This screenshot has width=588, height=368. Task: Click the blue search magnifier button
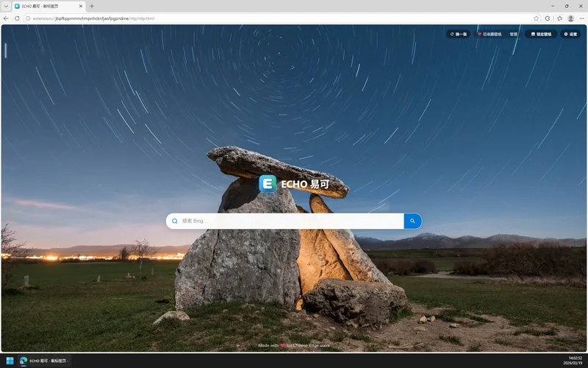click(412, 221)
